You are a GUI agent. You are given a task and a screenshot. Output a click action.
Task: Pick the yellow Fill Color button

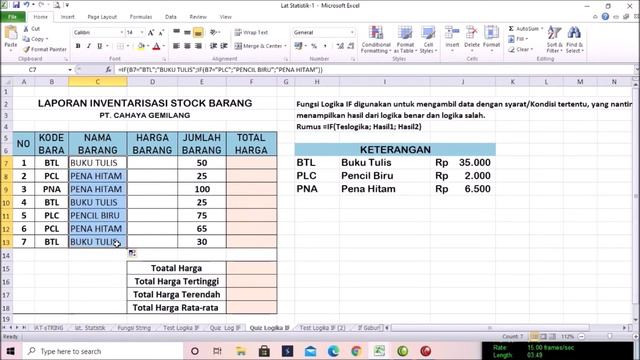click(141, 46)
